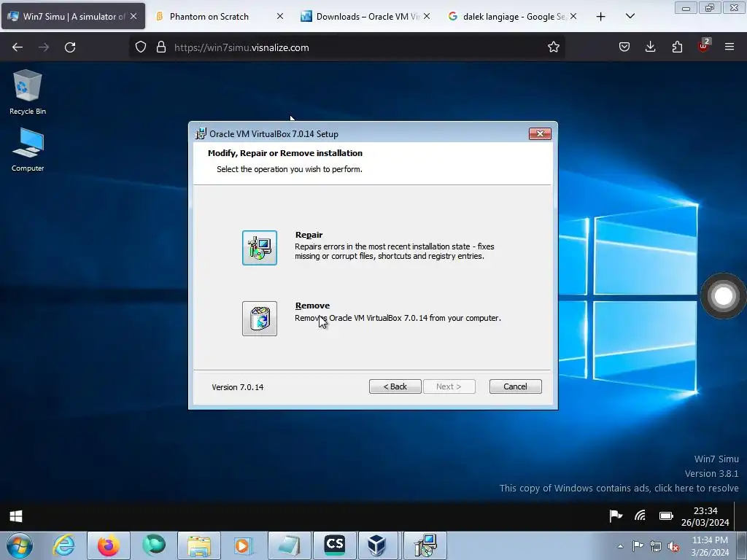Image resolution: width=747 pixels, height=560 pixels.
Task: Open the notepad taskbar icon
Action: tap(289, 545)
